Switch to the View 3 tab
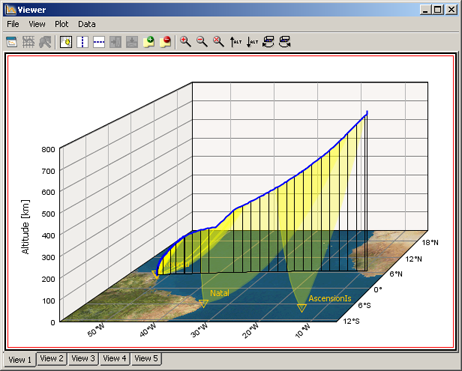Screen dimensions: 462x371 (x=83, y=359)
